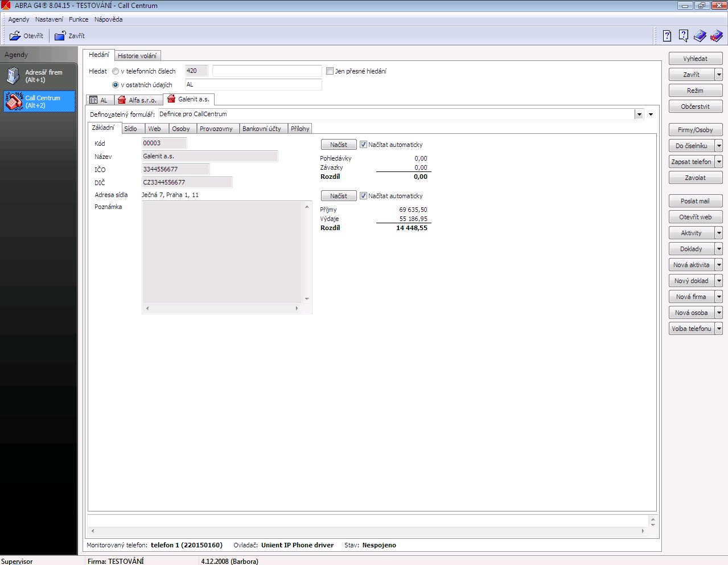The image size is (728, 565).
Task: Toggle Načítat automaticky for Pohledávky section
Action: pyautogui.click(x=363, y=145)
